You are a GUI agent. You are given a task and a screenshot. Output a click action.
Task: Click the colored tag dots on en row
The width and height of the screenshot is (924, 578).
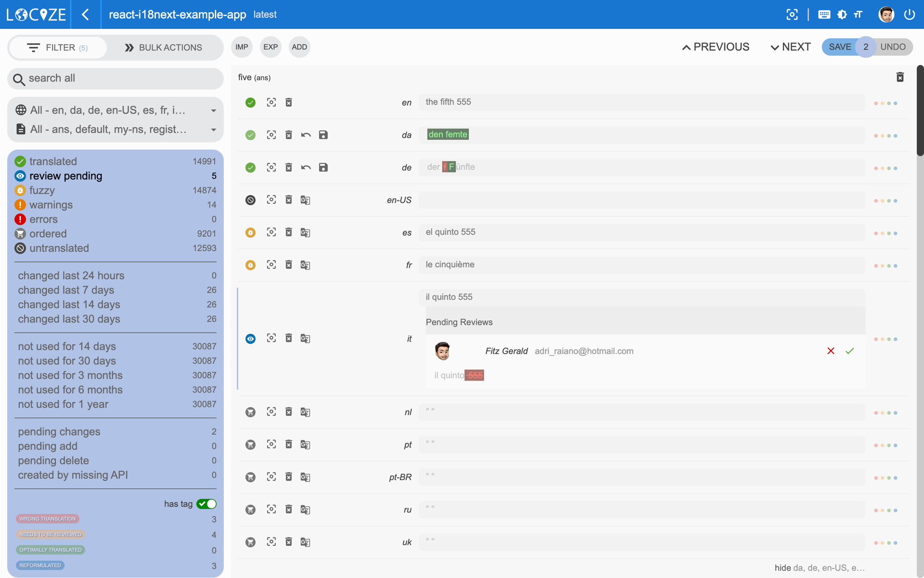point(885,103)
